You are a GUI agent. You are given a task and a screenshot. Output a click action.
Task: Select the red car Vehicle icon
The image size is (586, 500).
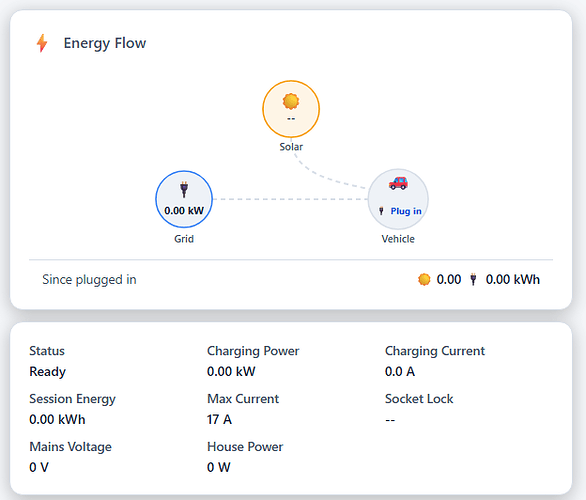pyautogui.click(x=398, y=183)
